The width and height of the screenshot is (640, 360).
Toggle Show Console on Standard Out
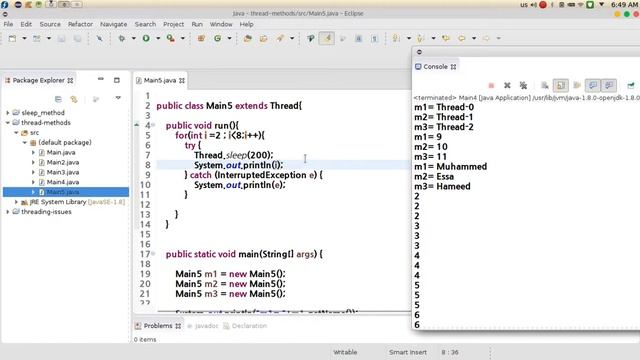(x=593, y=85)
